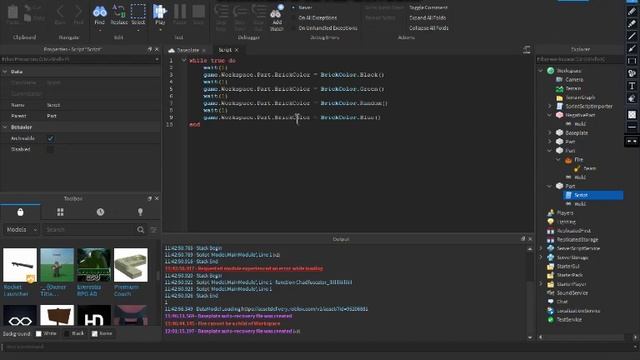Click Collapse All Folds
Screen dimensions: 640x360
(429, 28)
